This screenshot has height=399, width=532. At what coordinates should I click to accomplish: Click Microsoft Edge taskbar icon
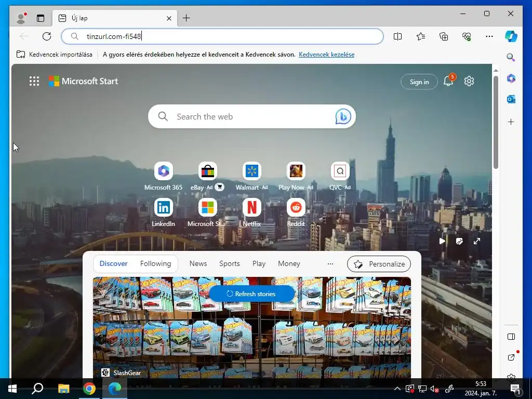click(115, 389)
